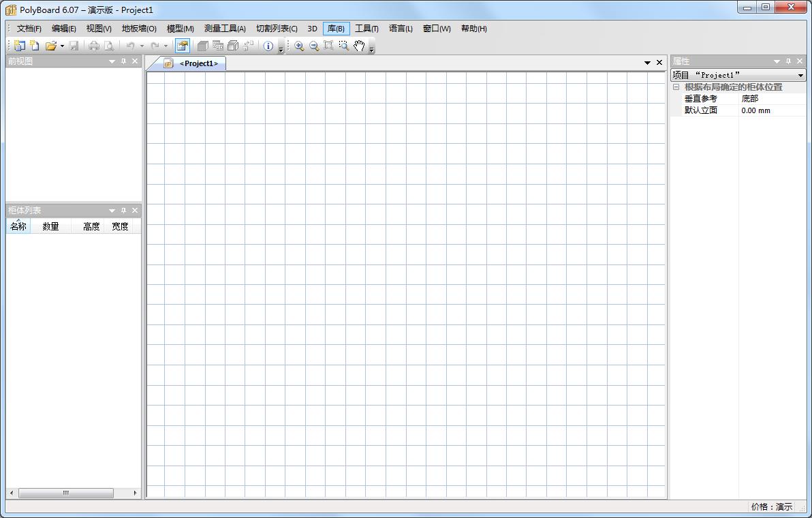
Task: Click the 名称 column header
Action: click(x=18, y=226)
